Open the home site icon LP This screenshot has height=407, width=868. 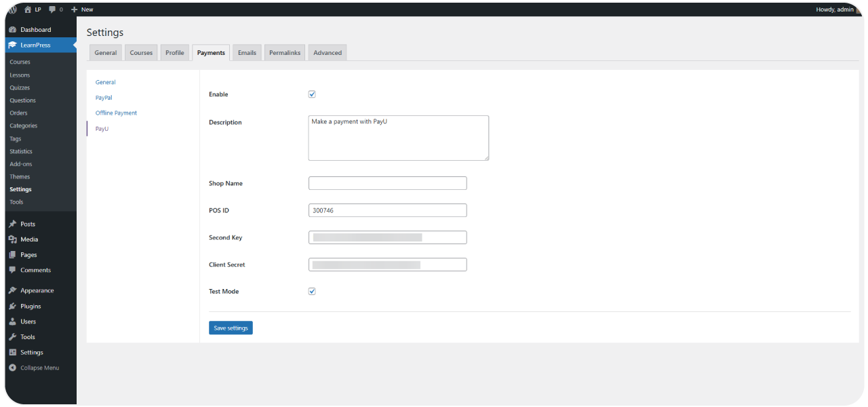coord(28,9)
